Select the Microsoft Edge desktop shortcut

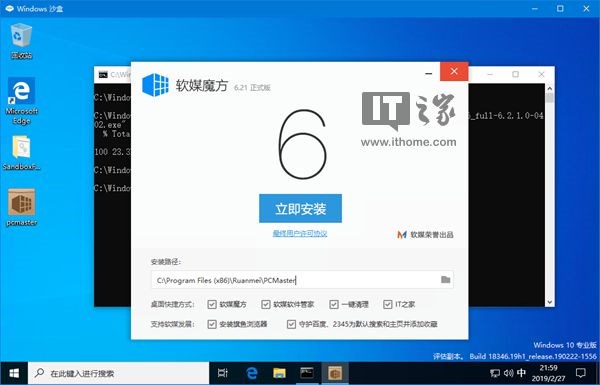(21, 101)
